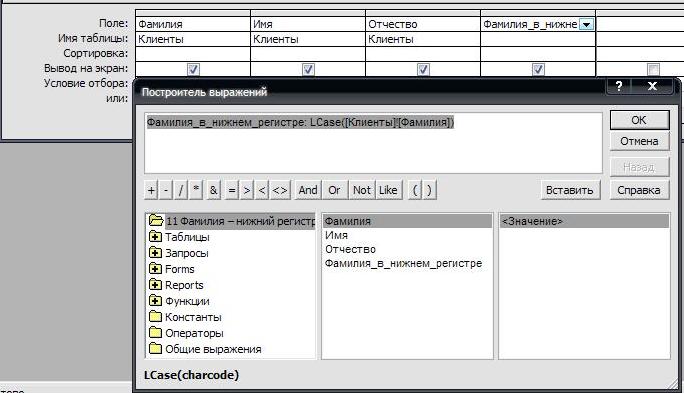Expand the Forms folder

(155, 269)
